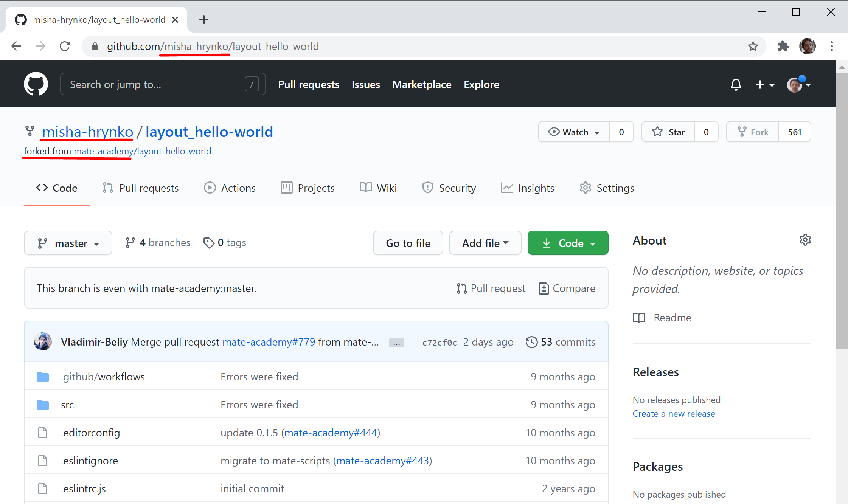Open the .eslintrc.js file

pos(83,489)
